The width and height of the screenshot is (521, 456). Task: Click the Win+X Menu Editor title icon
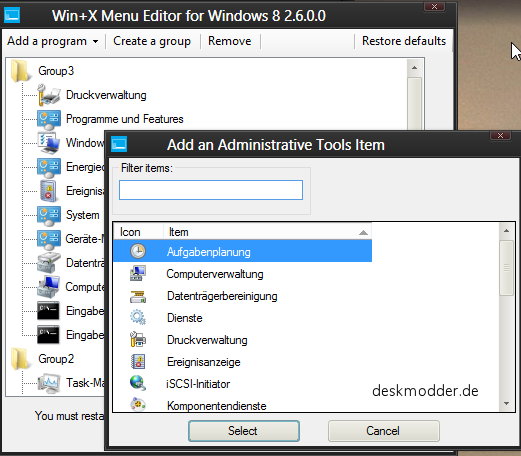(12, 15)
